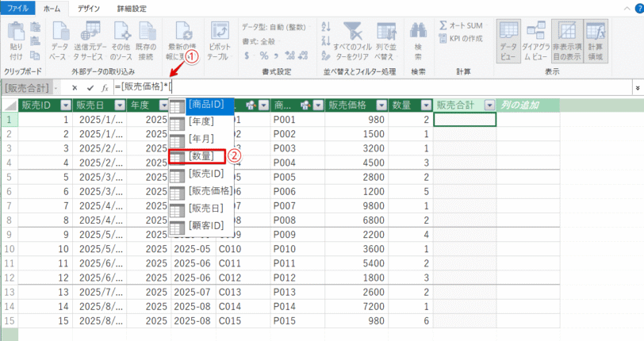644x341 pixels.
Task: Toggle 非表示項目の表示
Action: tap(567, 41)
